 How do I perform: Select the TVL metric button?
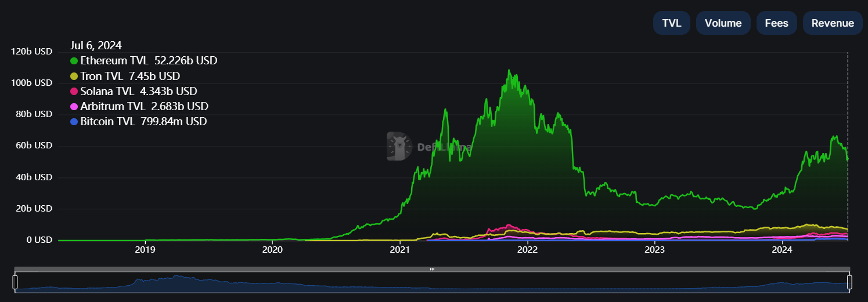[x=672, y=23]
